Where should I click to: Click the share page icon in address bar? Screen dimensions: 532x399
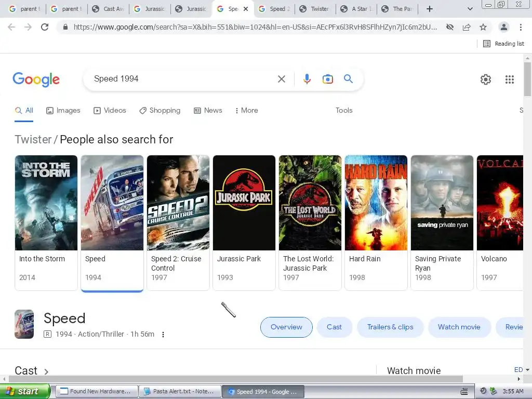click(x=467, y=27)
